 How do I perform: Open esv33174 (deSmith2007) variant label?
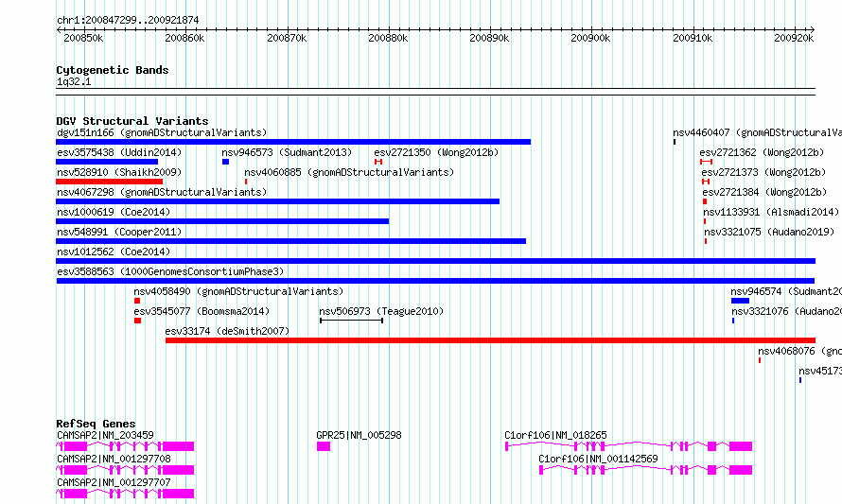click(x=227, y=331)
